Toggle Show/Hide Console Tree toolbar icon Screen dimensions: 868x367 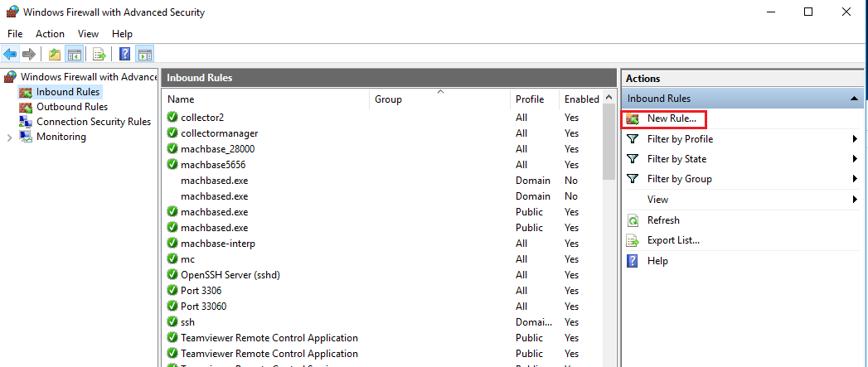tap(74, 55)
